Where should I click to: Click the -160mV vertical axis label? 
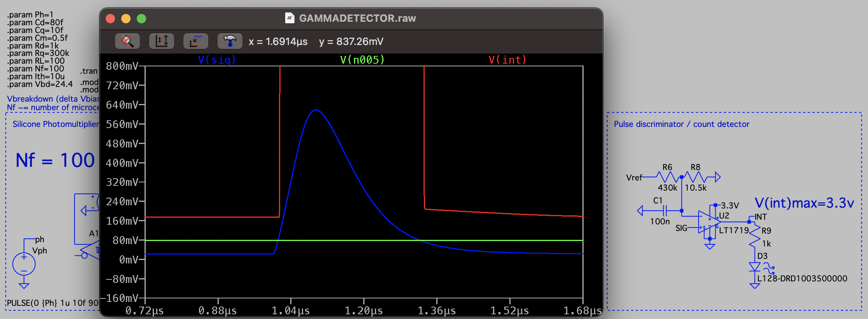click(119, 298)
